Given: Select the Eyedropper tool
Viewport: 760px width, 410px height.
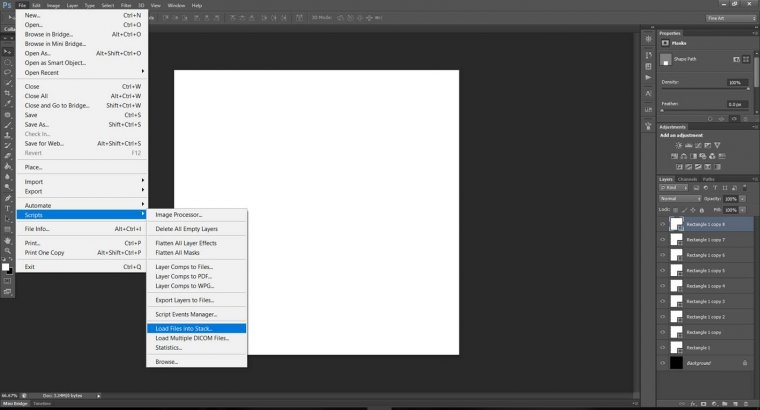Looking at the screenshot, I should pos(7,103).
